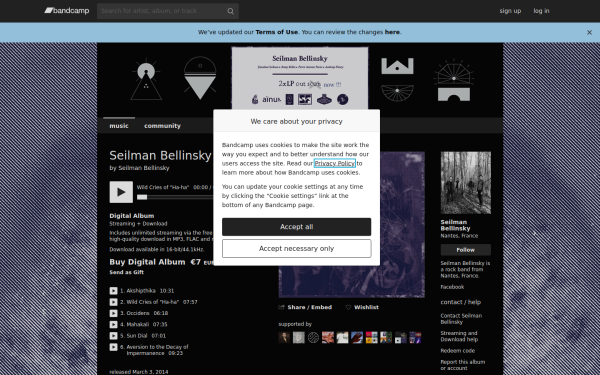The height and width of the screenshot is (375, 600).
Task: Open the circular-pattern supporter avatar
Action: click(x=313, y=338)
